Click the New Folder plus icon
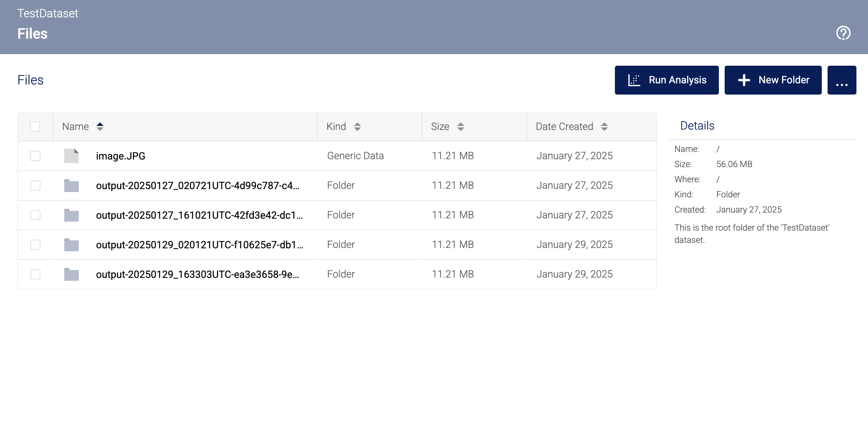 (745, 80)
